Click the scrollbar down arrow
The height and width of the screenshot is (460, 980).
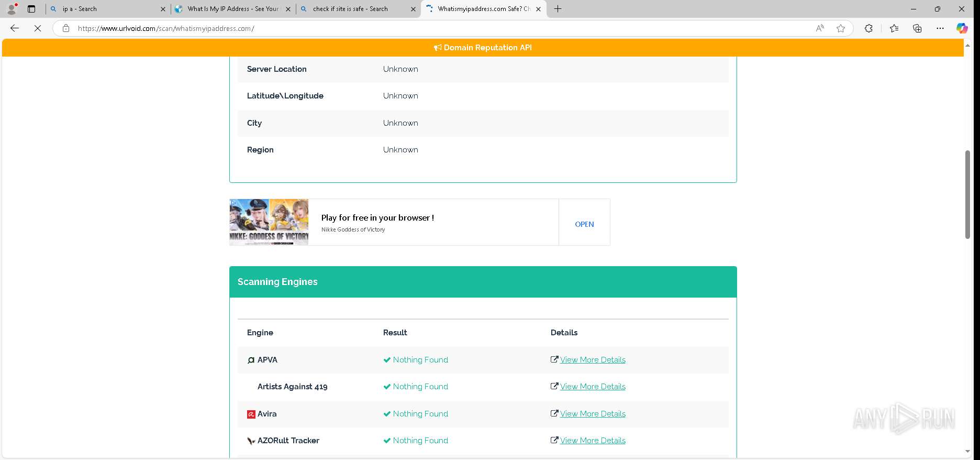(x=967, y=452)
